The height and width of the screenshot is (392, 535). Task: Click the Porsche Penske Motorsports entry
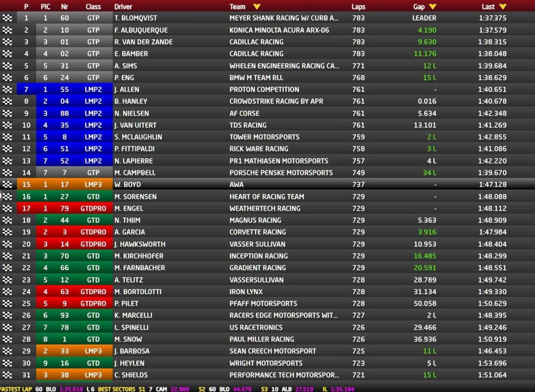click(281, 173)
